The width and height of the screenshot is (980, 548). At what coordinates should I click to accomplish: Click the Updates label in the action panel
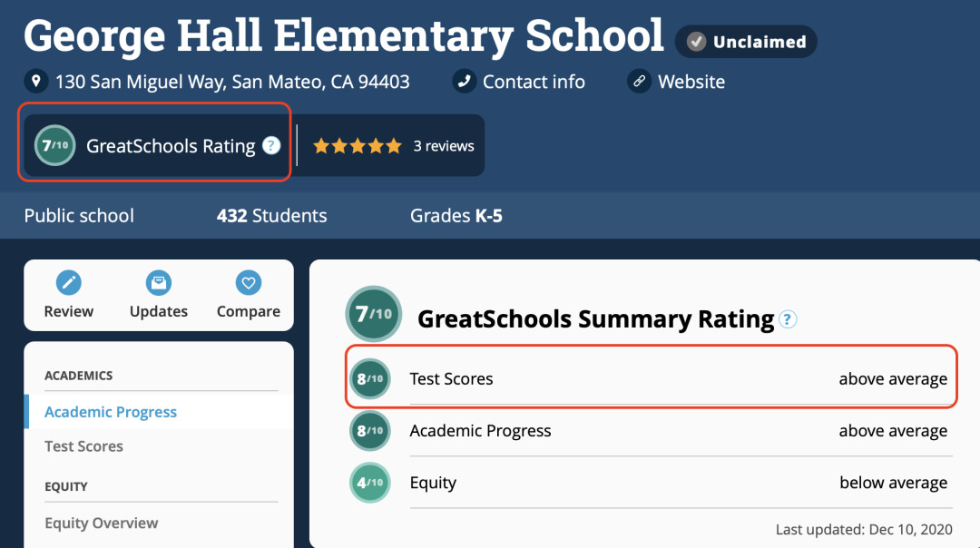[159, 311]
